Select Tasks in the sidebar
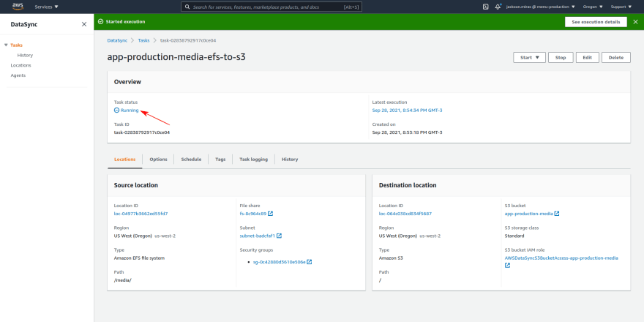This screenshot has height=322, width=644. click(16, 45)
